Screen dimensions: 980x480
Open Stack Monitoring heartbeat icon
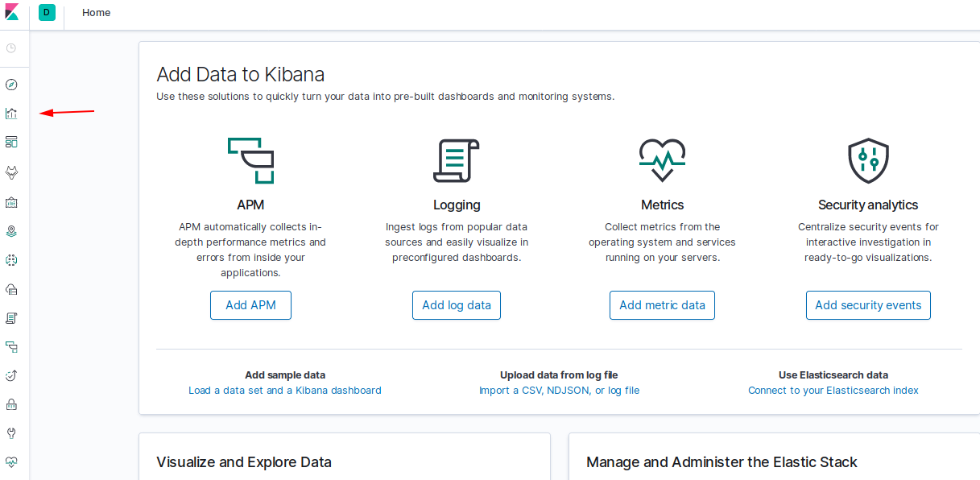point(11,462)
